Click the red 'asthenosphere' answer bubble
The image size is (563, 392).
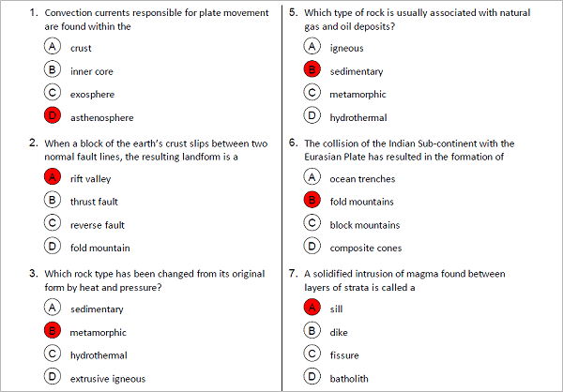point(53,117)
